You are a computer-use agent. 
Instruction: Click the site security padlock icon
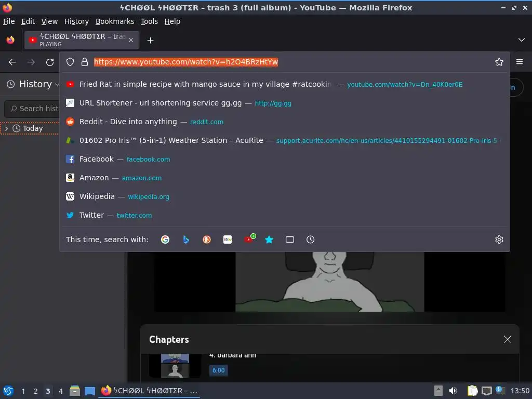click(x=85, y=62)
